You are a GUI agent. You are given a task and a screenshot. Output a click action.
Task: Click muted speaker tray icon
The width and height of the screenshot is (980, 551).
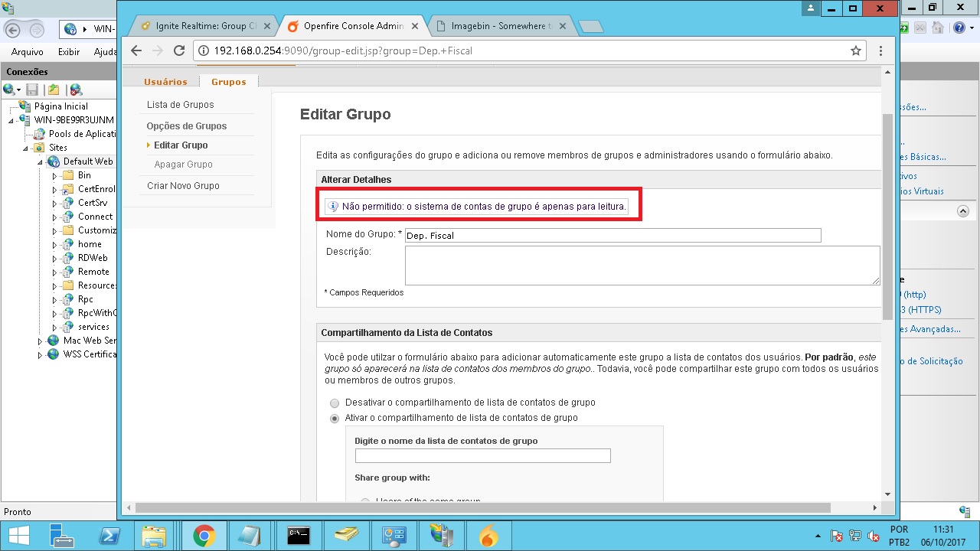click(874, 536)
